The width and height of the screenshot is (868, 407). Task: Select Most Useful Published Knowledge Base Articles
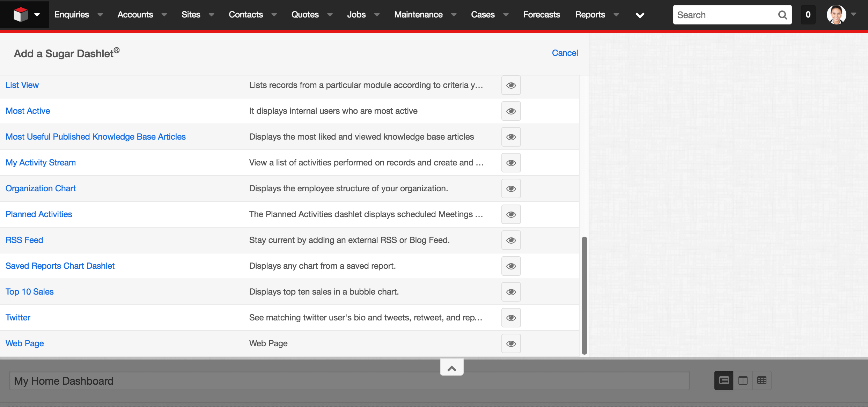point(96,137)
